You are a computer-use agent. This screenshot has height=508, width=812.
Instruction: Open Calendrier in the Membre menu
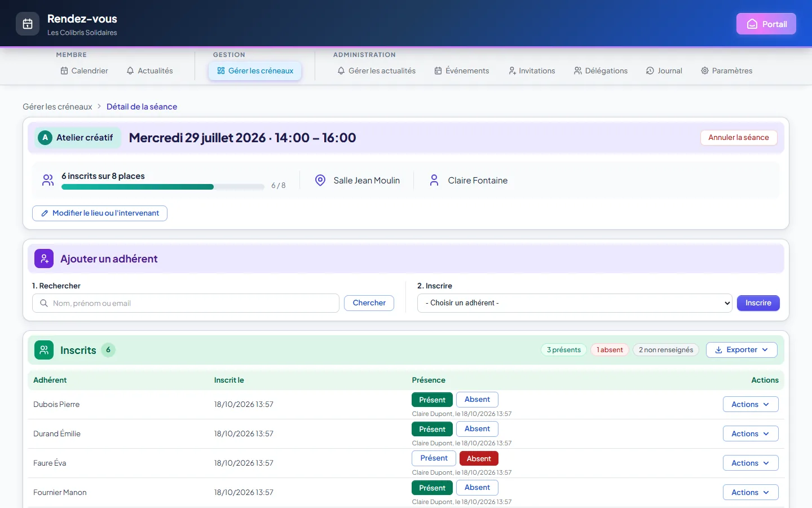click(x=85, y=71)
